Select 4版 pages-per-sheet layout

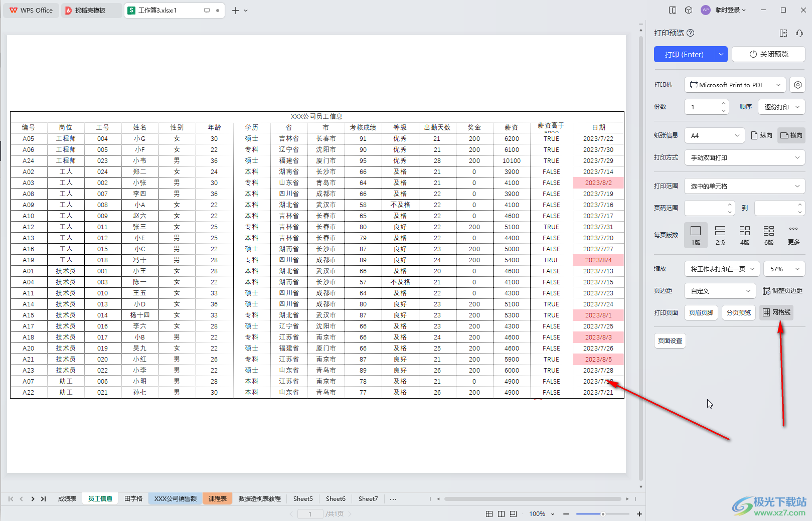[x=745, y=235]
